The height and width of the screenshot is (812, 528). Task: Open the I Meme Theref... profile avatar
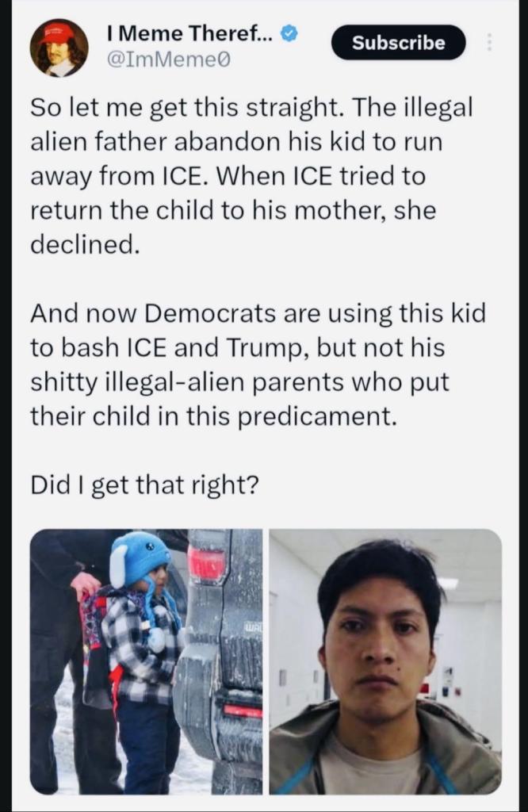59,48
